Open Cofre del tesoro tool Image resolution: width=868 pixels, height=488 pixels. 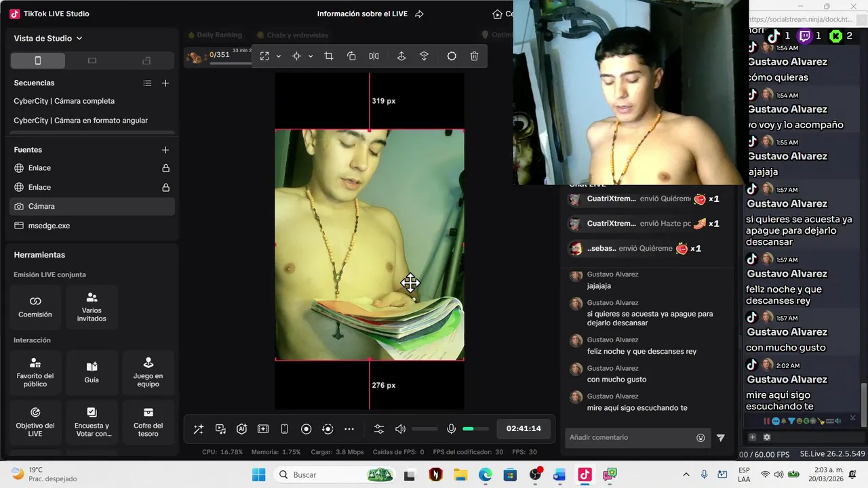click(148, 422)
